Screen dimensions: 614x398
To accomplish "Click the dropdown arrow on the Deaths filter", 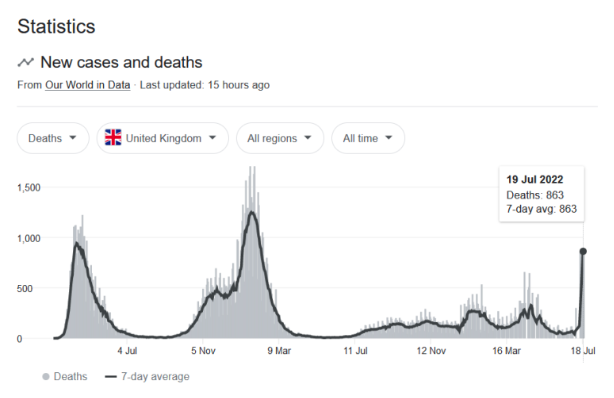I will click(x=73, y=138).
